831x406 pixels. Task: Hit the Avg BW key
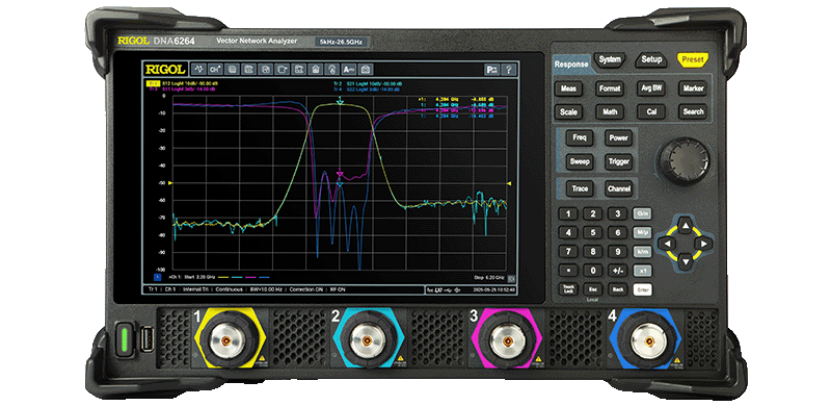651,89
